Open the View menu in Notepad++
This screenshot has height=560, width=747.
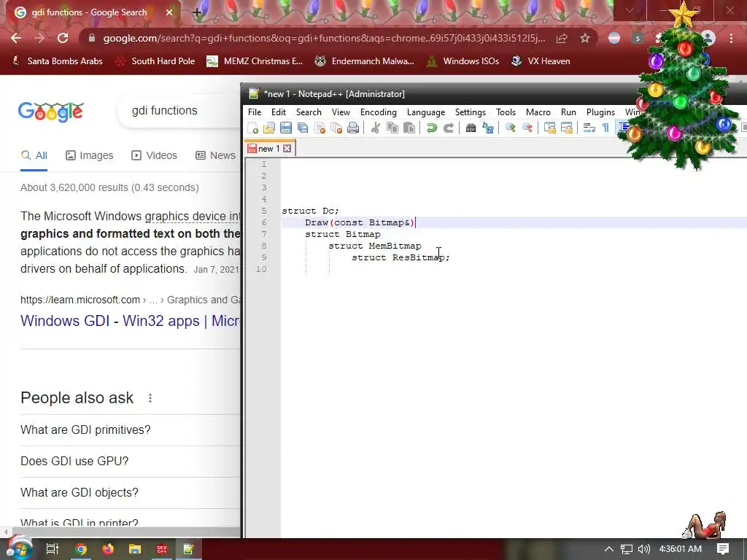(x=341, y=112)
